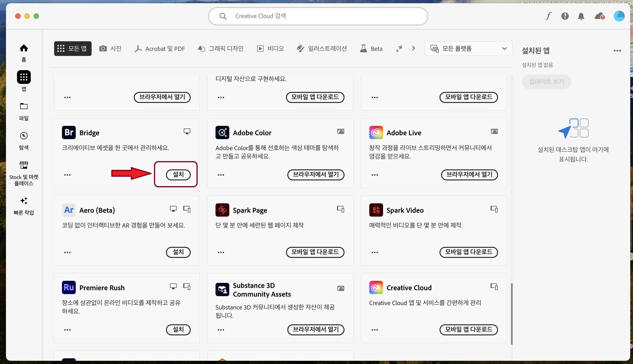Click the Creative Cloud search field
The height and width of the screenshot is (364, 633).
[x=318, y=16]
